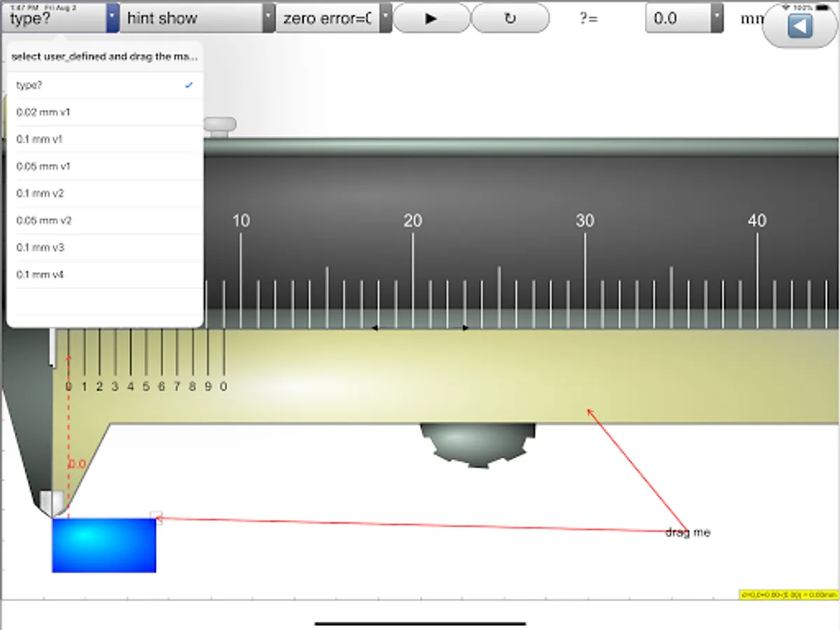Choose '0.1 mm v3' caliper type

(105, 248)
